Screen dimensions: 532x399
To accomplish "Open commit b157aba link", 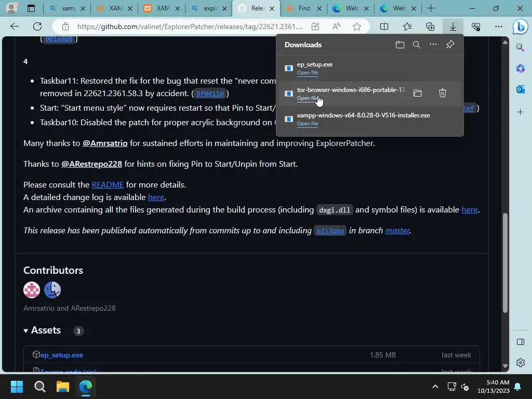I will coord(330,231).
